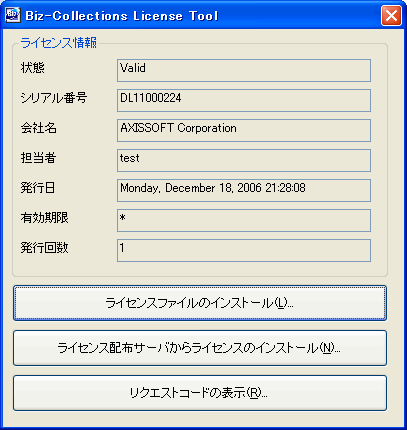Click the シリアル番号 label
This screenshot has width=407, height=430.
(54, 98)
